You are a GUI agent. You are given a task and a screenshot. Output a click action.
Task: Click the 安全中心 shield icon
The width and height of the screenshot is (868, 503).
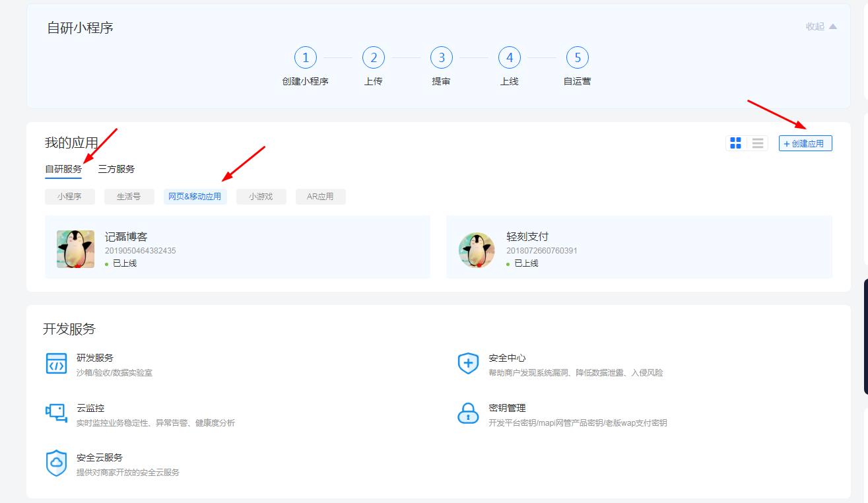click(x=467, y=363)
